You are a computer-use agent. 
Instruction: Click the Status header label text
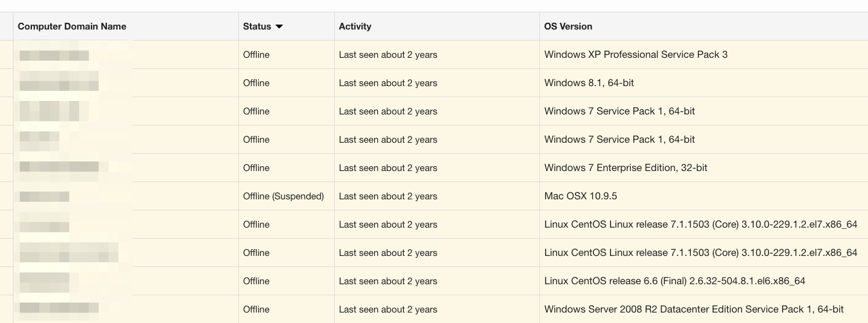tap(257, 26)
